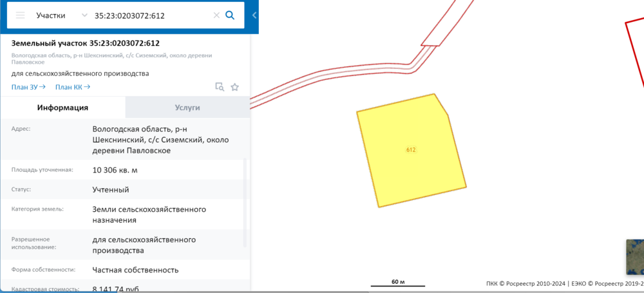The height and width of the screenshot is (293, 644).
Task: Click the parcel title Земельный участок 35:23:0203072:612
Action: point(86,43)
